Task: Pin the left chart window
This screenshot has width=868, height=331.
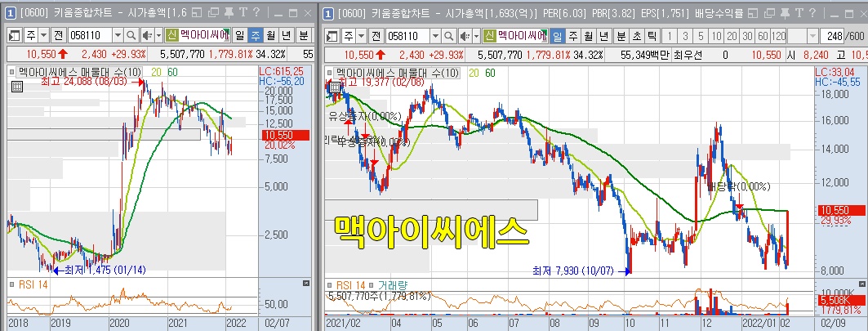Action: coord(229,12)
